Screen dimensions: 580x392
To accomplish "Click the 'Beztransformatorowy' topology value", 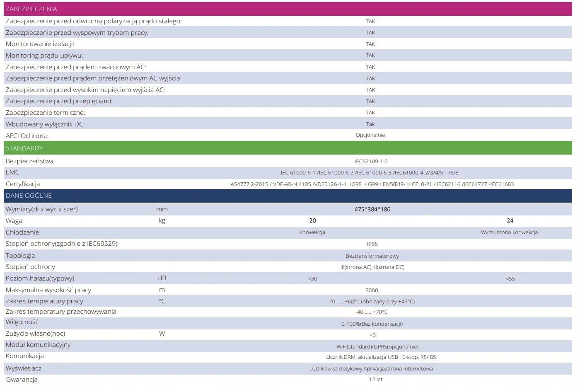I will pyautogui.click(x=372, y=256).
